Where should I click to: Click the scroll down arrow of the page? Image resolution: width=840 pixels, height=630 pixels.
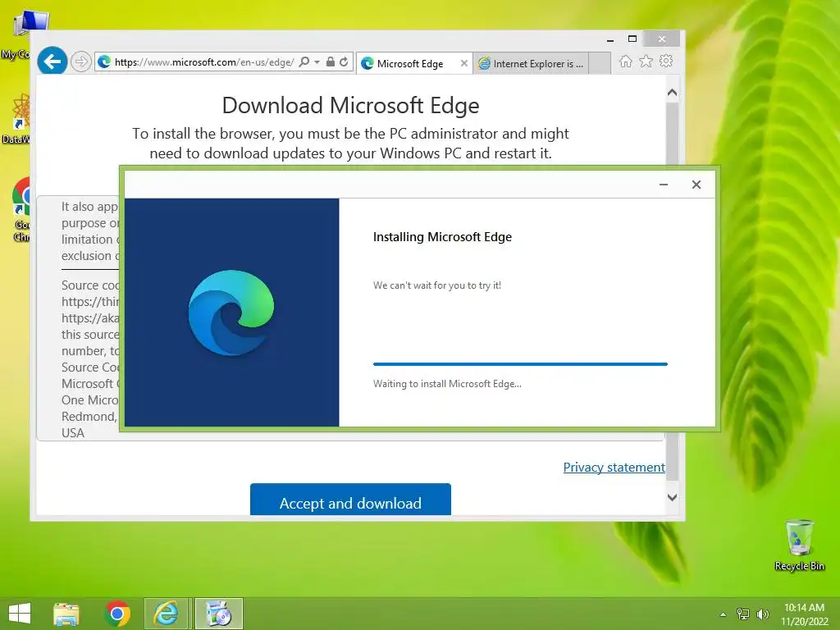pos(673,497)
